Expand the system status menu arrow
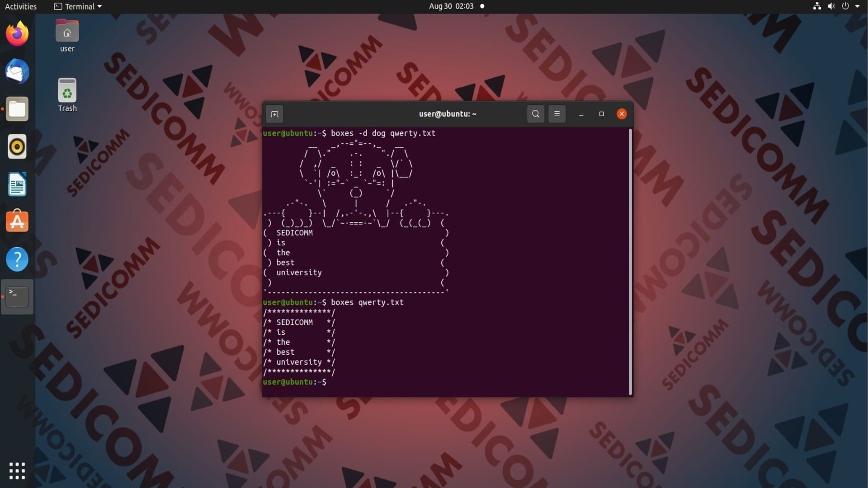 (x=857, y=6)
